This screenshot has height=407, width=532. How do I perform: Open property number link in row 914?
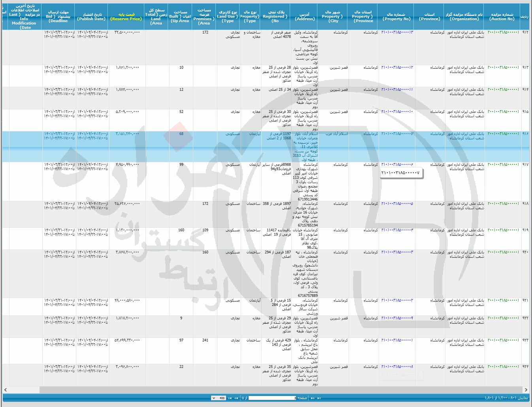[397, 90]
